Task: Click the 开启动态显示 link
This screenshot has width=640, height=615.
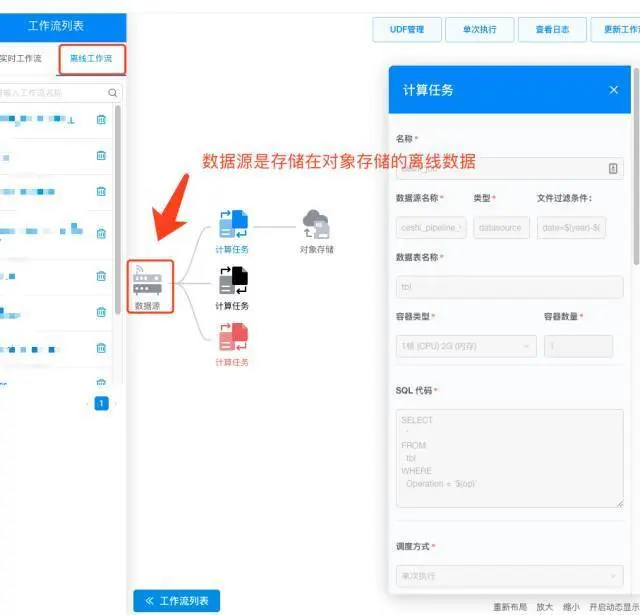Action: tap(614, 607)
